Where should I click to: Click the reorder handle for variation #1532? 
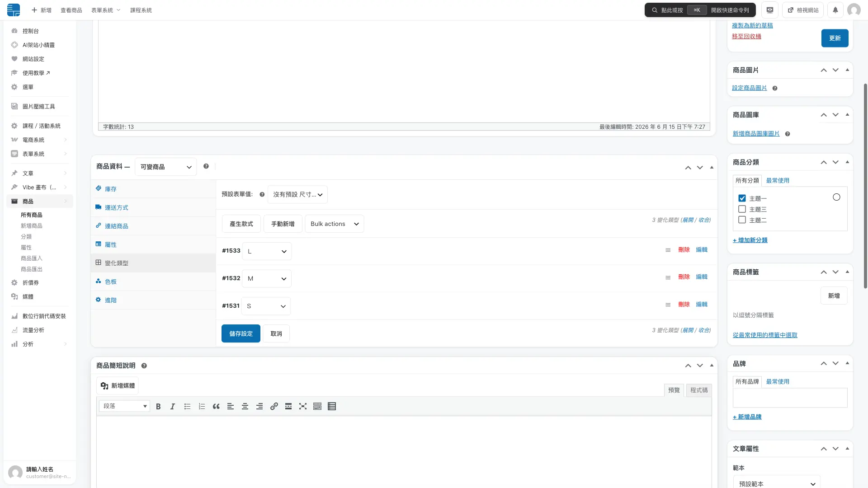point(668,277)
